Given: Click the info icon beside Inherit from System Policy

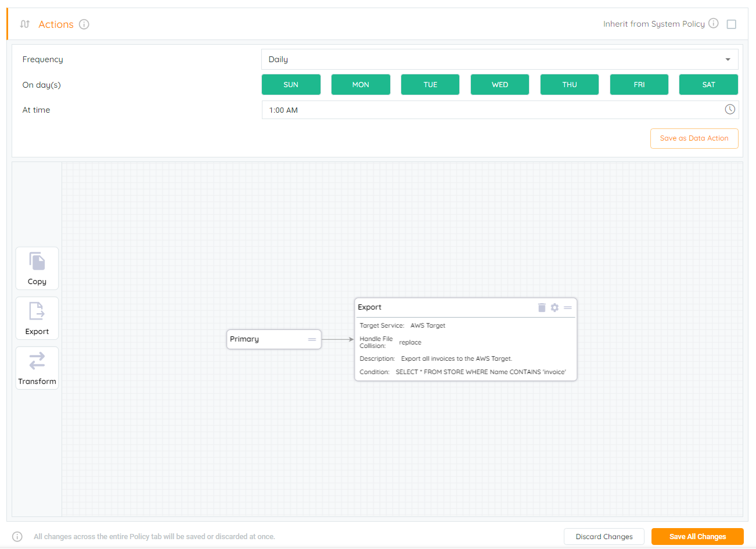Looking at the screenshot, I should (714, 23).
